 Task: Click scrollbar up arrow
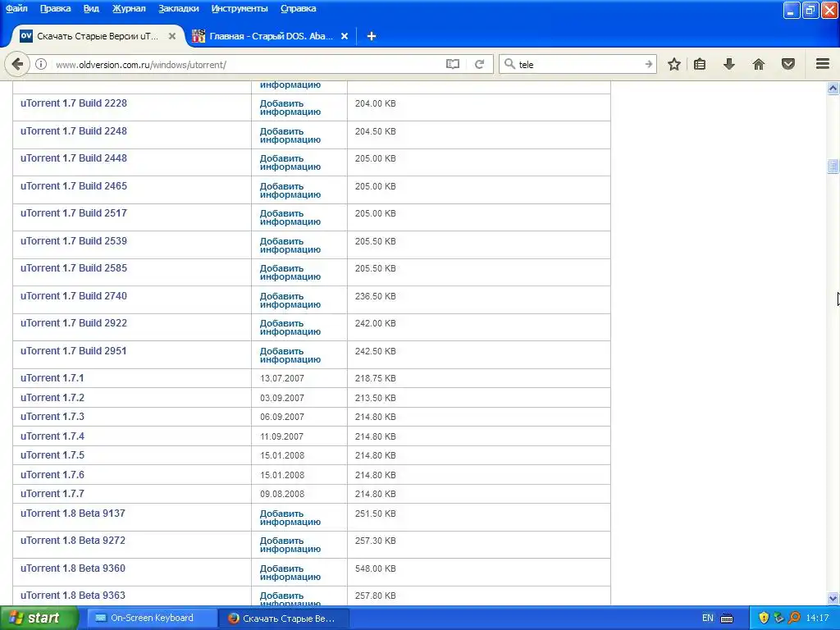point(833,88)
